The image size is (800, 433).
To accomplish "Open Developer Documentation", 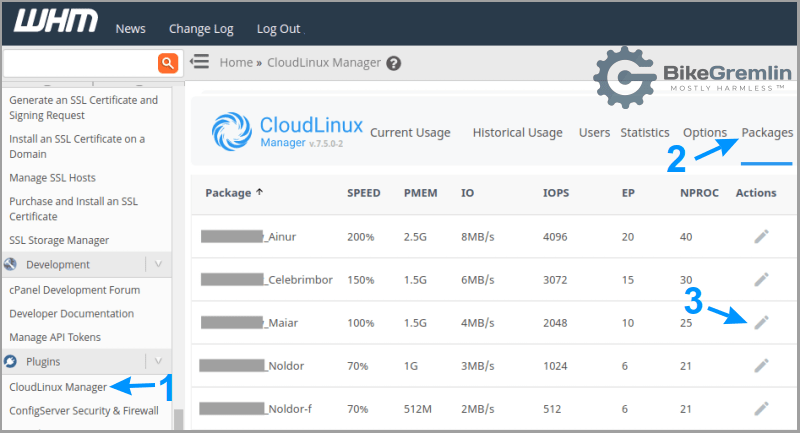I will point(71,314).
